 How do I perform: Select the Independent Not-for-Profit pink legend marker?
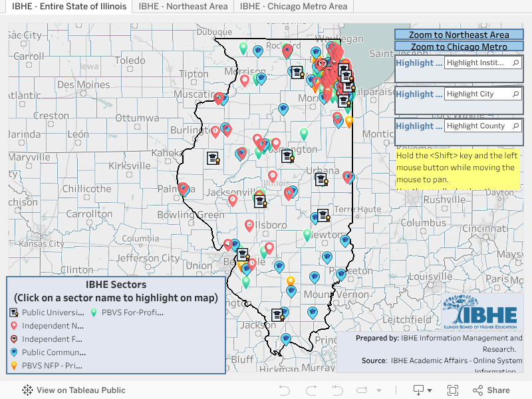pyautogui.click(x=13, y=326)
